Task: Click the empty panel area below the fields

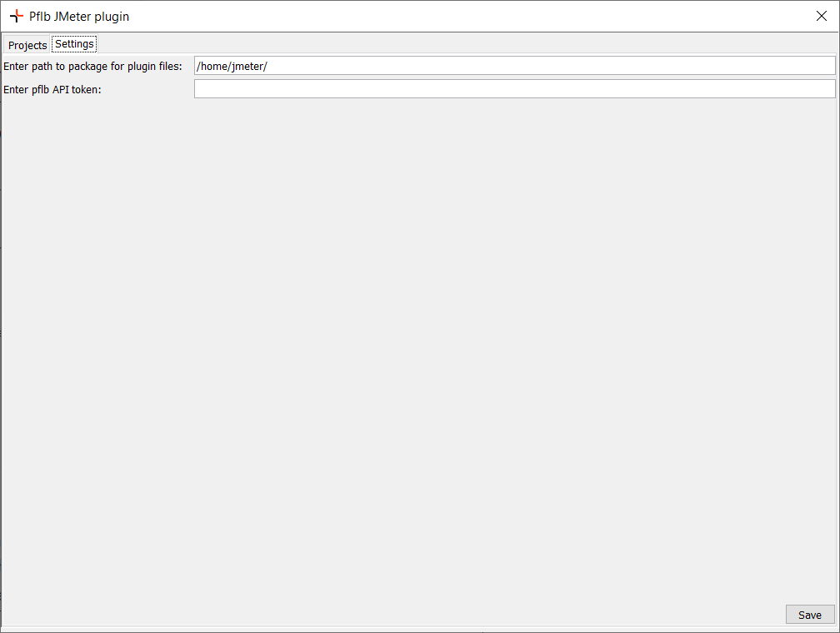Action: tap(417, 333)
